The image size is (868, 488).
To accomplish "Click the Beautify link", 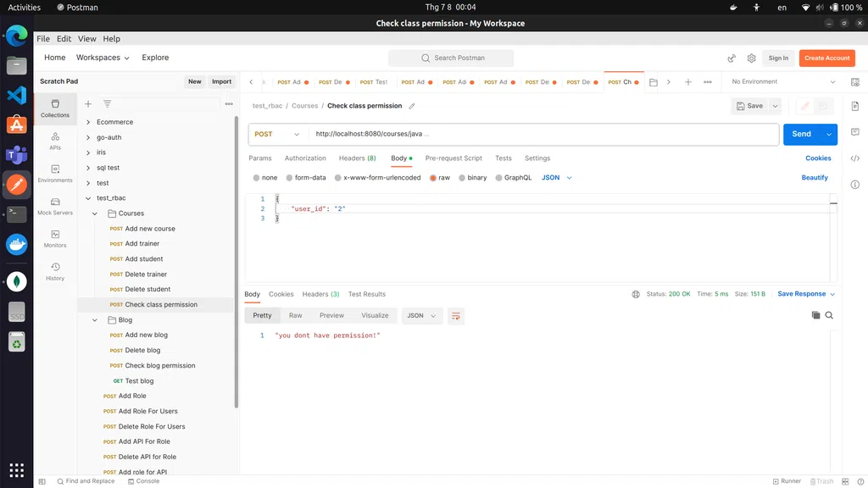I will [815, 178].
